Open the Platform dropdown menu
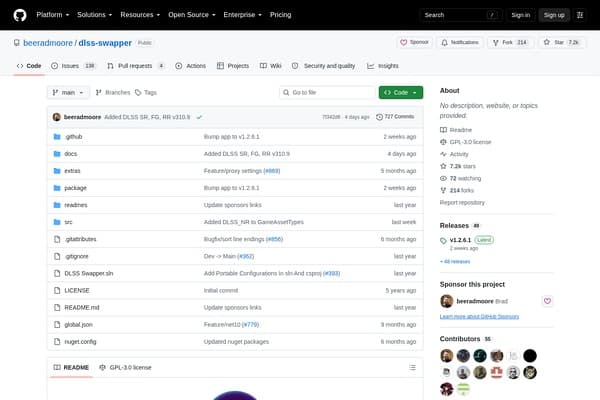This screenshot has height=400, width=600. tap(53, 15)
